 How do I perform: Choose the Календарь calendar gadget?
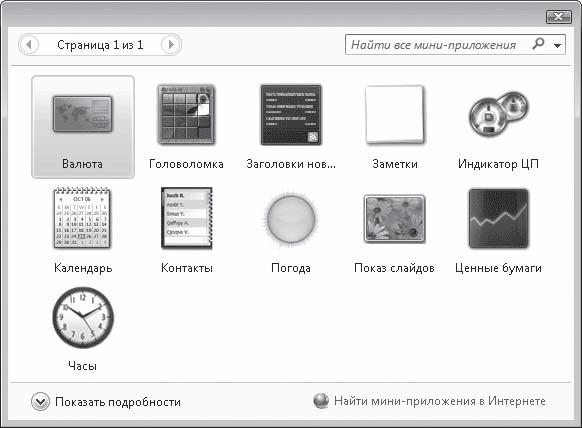coord(82,218)
